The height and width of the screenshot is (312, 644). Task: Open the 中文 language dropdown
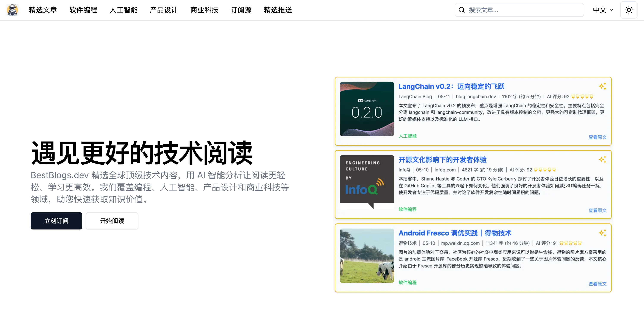pyautogui.click(x=602, y=10)
